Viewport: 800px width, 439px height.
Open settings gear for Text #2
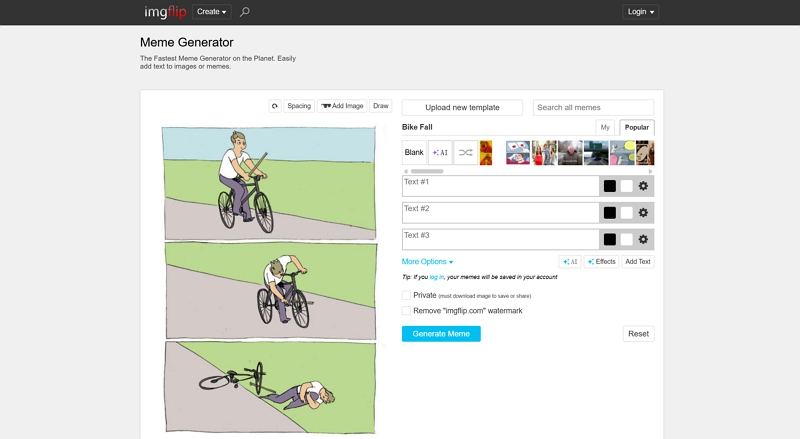[x=643, y=212]
